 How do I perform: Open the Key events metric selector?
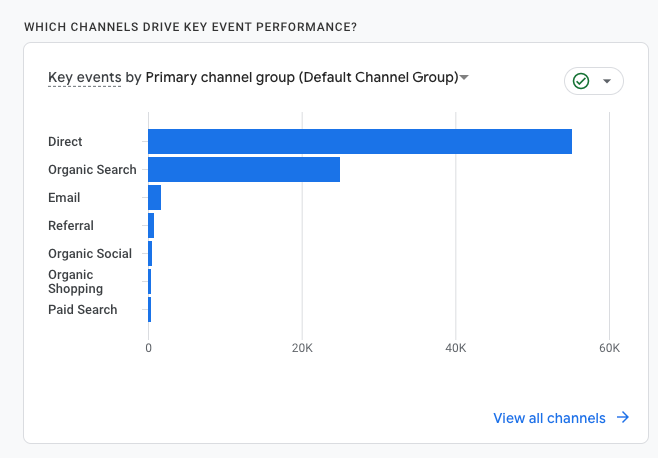[x=84, y=77]
